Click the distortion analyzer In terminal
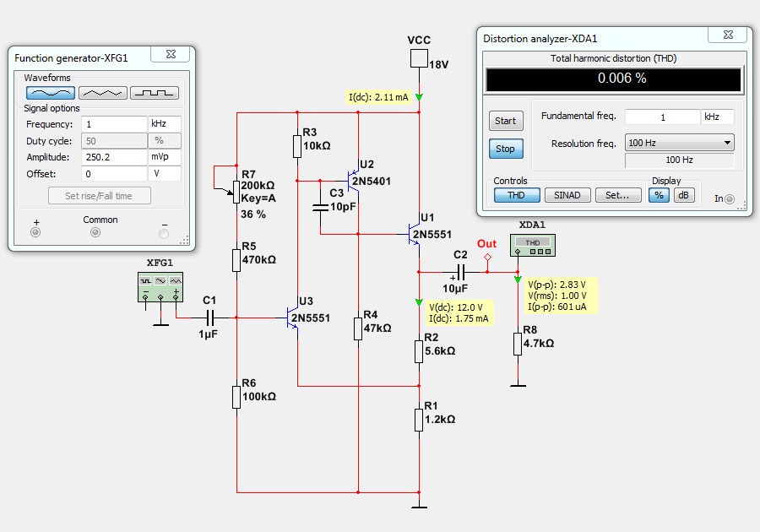 730,198
